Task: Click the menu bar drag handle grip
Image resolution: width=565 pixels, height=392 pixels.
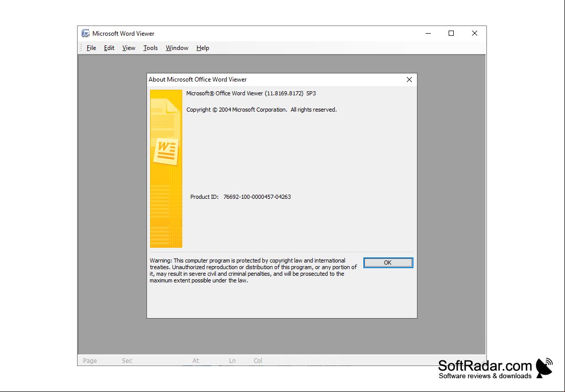Action: point(81,48)
